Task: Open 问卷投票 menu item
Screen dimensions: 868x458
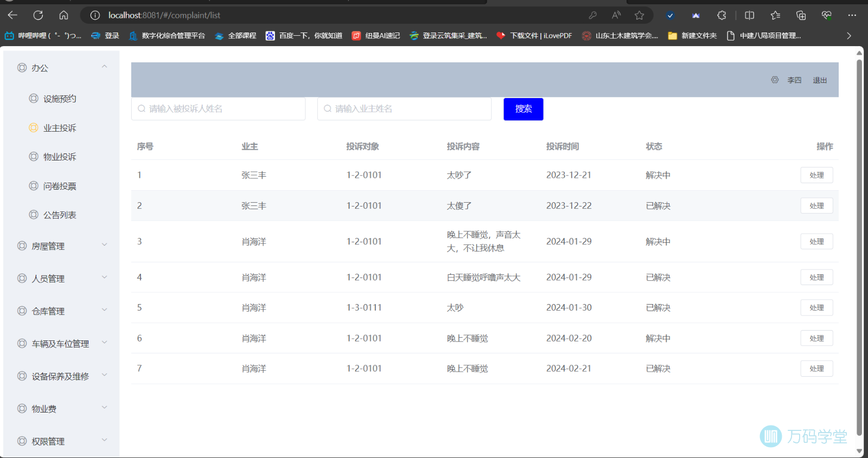Action: point(60,186)
